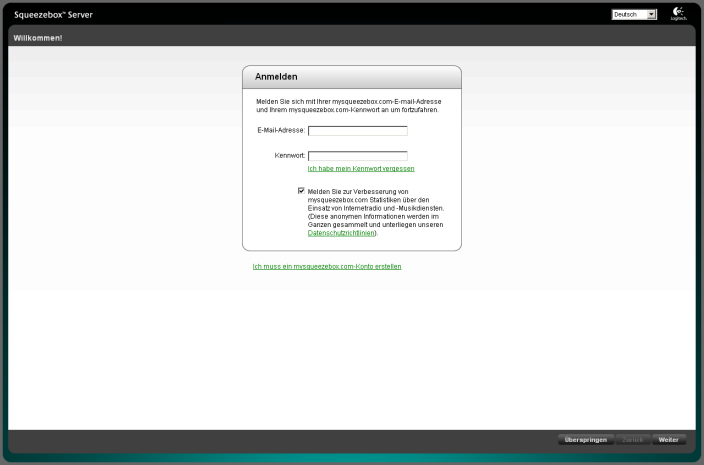Click the greyed-out Zurück button
This screenshot has width=704, height=465.
click(x=632, y=440)
